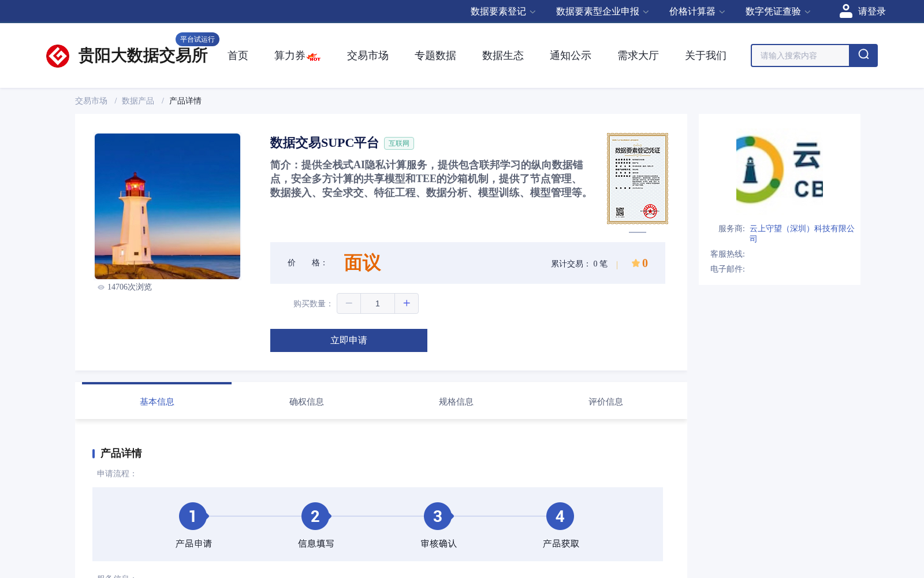Open 首页 nav item
Screen dimensions: 924x578
pyautogui.click(x=238, y=55)
